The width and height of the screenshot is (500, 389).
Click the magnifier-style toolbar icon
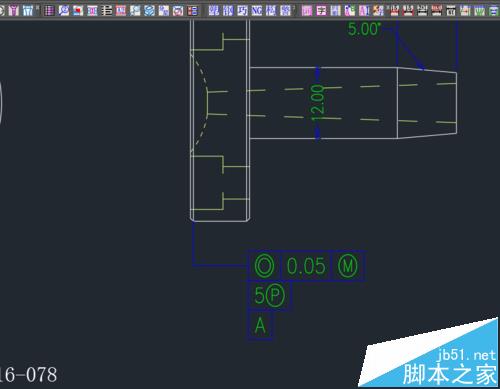[64, 10]
